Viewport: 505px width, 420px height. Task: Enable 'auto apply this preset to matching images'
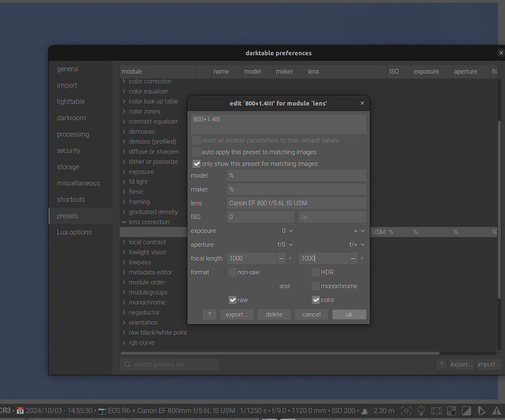click(196, 152)
